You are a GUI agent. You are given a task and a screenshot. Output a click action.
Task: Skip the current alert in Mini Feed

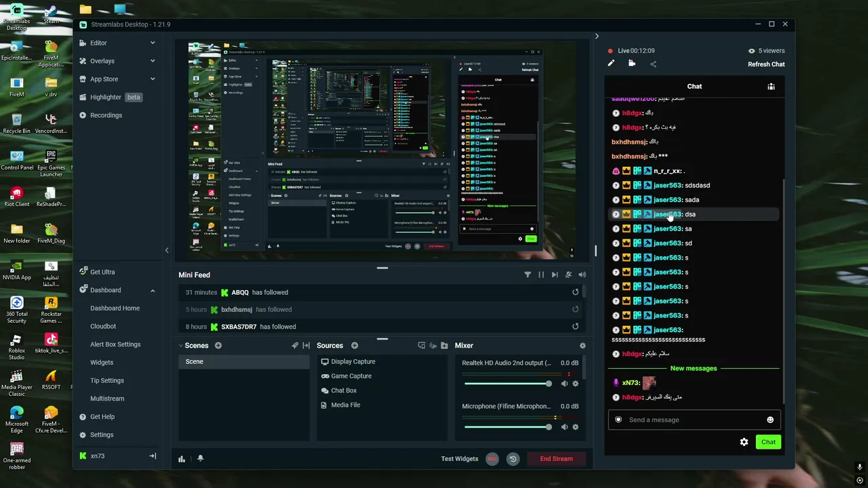click(555, 274)
